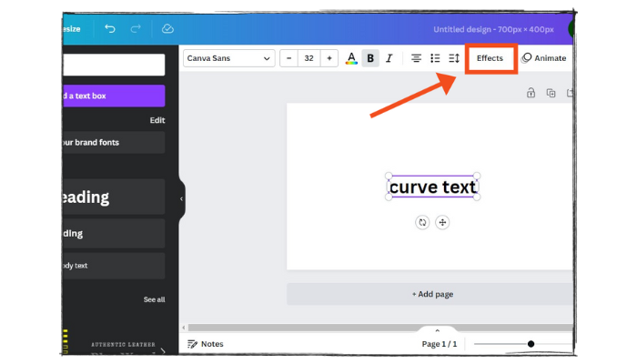Add a heading text style
Image resolution: width=637 pixels, height=364 pixels.
[x=114, y=197]
